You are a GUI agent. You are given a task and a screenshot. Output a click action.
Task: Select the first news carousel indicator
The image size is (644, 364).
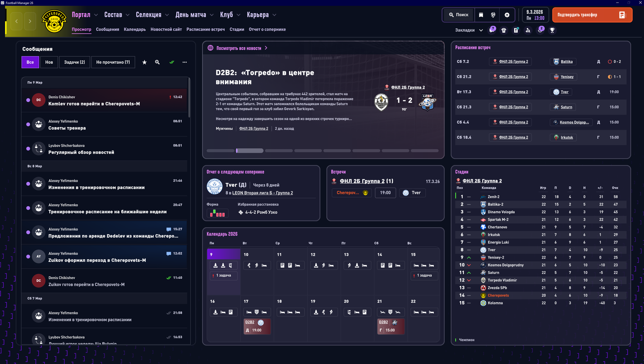point(220,151)
